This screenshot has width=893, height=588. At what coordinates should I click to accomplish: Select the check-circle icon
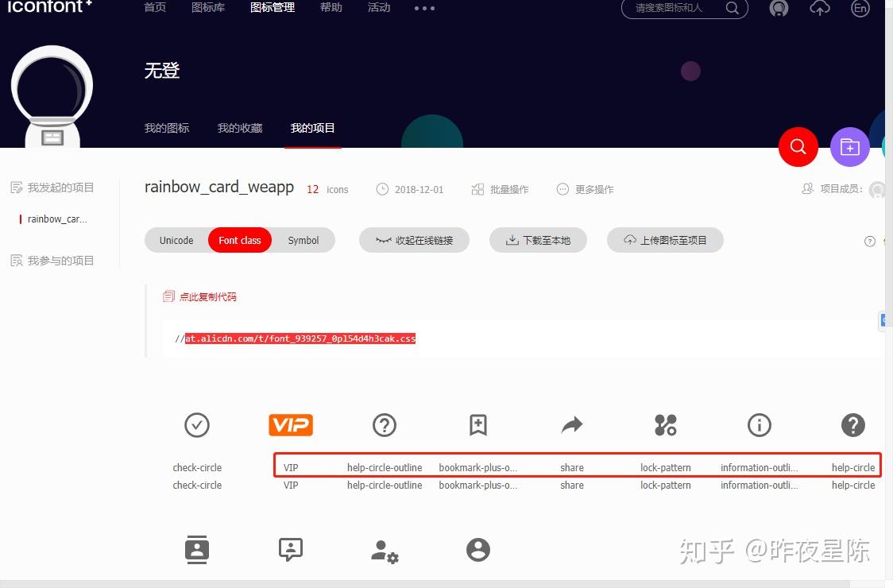click(197, 425)
